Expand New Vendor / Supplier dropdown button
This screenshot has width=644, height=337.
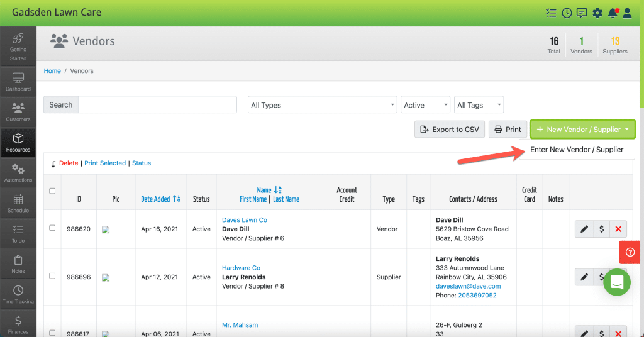[583, 130]
